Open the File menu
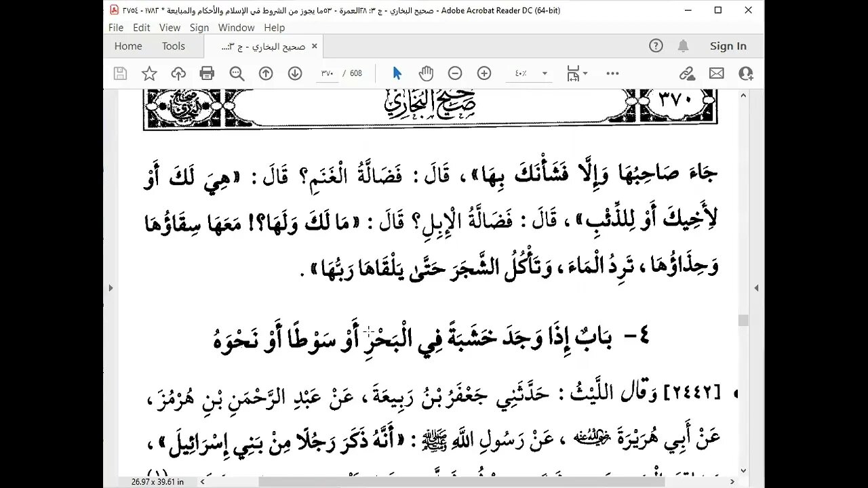The height and width of the screenshot is (488, 868). coord(116,28)
